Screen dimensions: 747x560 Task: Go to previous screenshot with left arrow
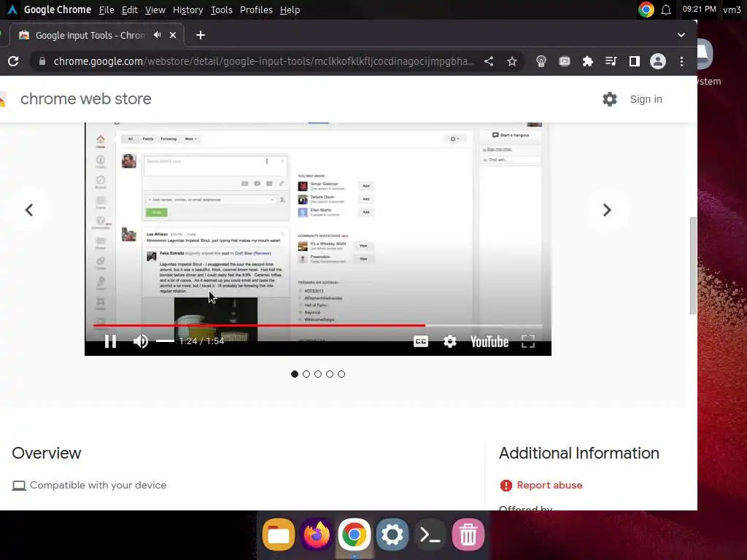tap(29, 210)
